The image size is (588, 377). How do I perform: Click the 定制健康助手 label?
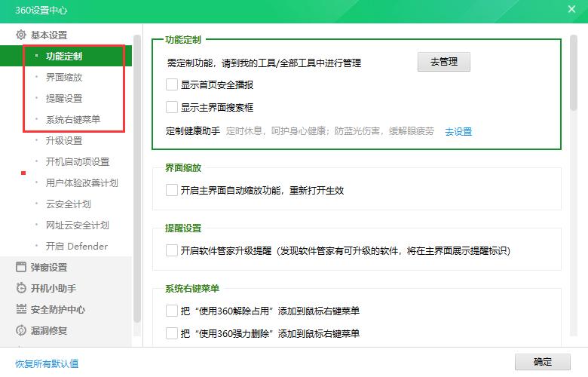coord(193,131)
